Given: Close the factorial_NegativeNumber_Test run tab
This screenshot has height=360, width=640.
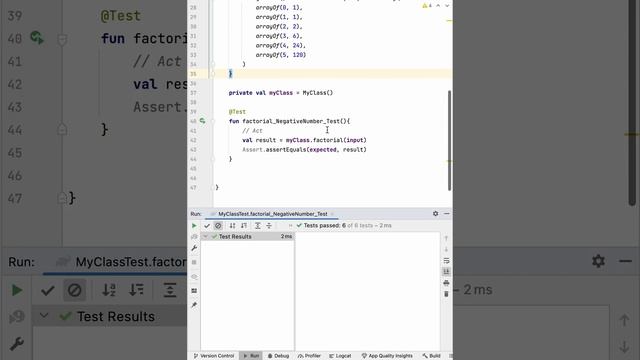Looking at the screenshot, I should [332, 214].
